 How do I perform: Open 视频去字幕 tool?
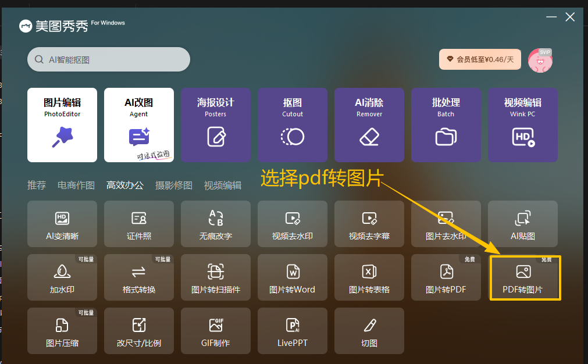pos(369,224)
